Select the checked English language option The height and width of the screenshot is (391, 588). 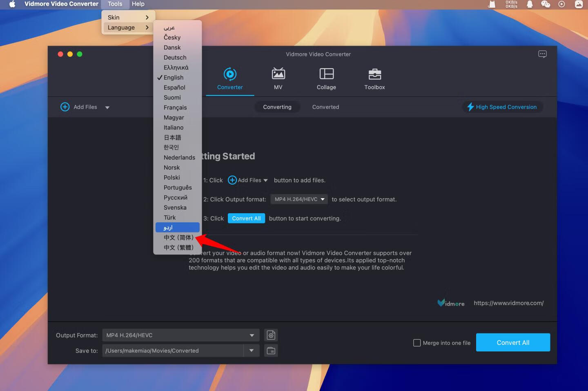pos(178,77)
